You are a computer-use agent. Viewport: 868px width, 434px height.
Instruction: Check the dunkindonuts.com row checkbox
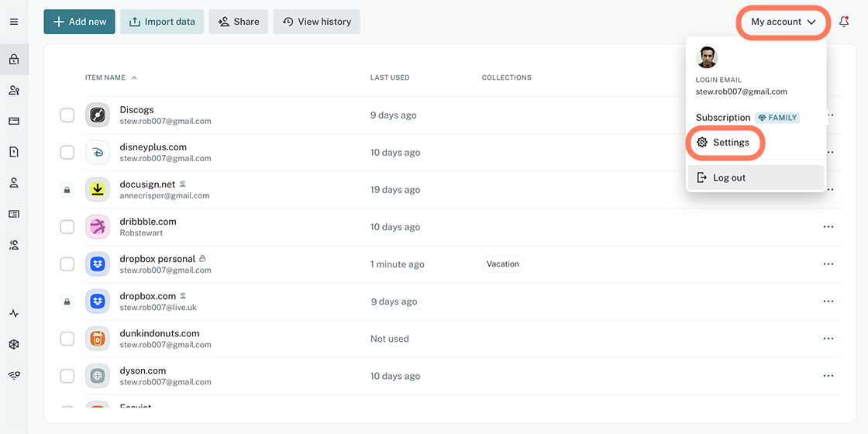pyautogui.click(x=67, y=339)
